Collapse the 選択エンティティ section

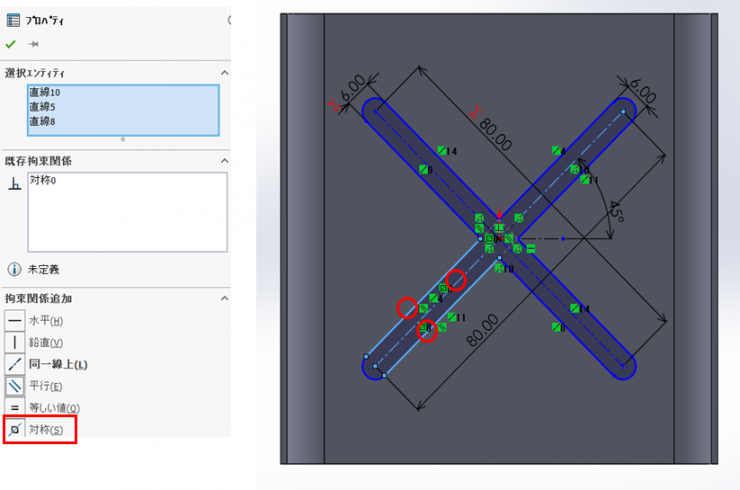tap(224, 73)
